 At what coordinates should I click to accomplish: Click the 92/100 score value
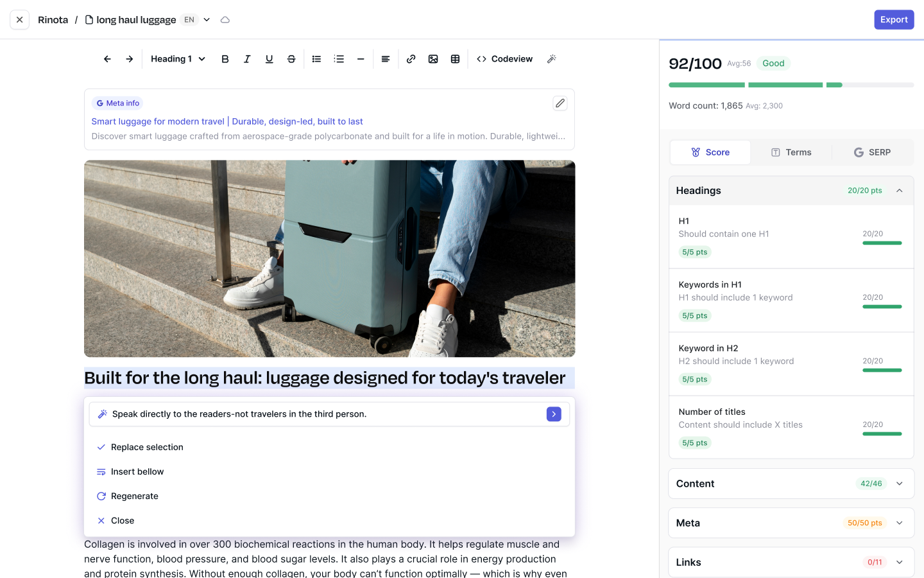click(695, 64)
